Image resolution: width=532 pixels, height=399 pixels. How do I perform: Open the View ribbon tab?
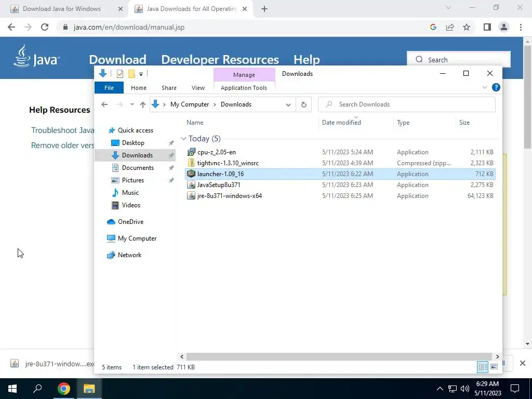click(198, 88)
